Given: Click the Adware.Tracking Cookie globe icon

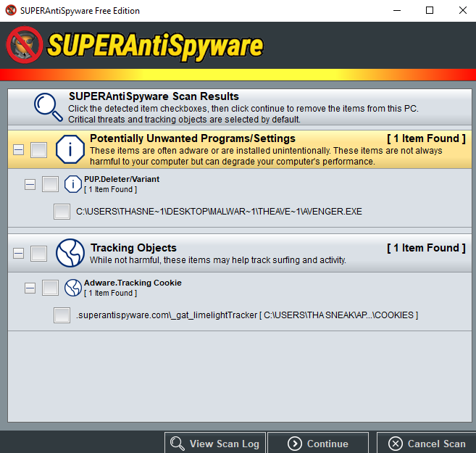Looking at the screenshot, I should (x=73, y=288).
